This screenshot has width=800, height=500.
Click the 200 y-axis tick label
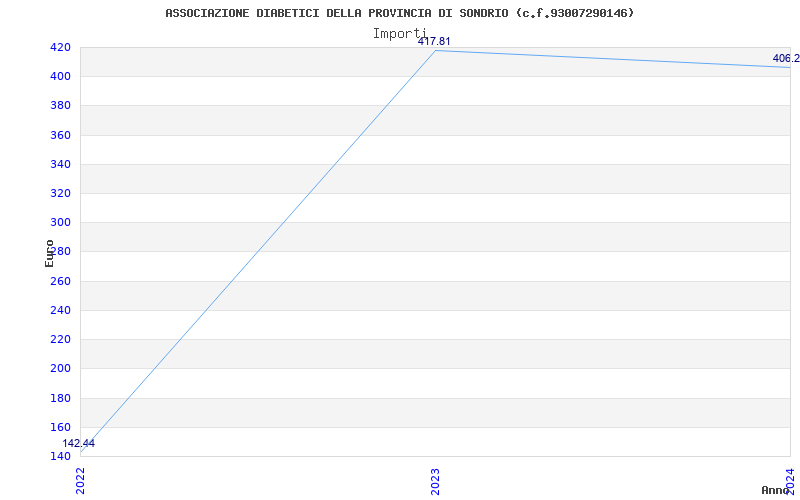tap(60, 368)
